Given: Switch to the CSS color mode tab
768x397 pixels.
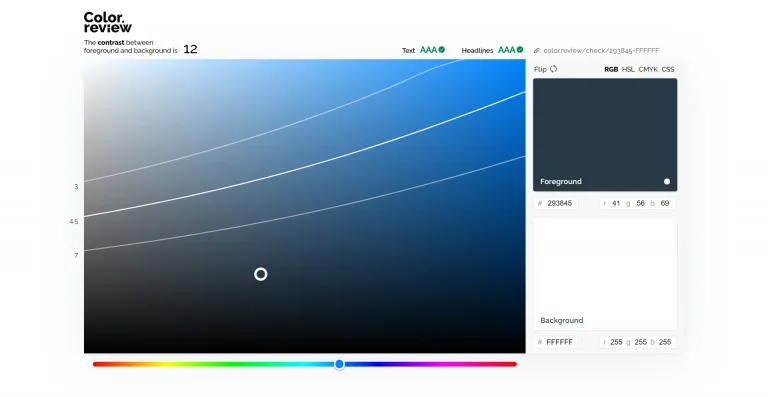Looking at the screenshot, I should point(668,70).
